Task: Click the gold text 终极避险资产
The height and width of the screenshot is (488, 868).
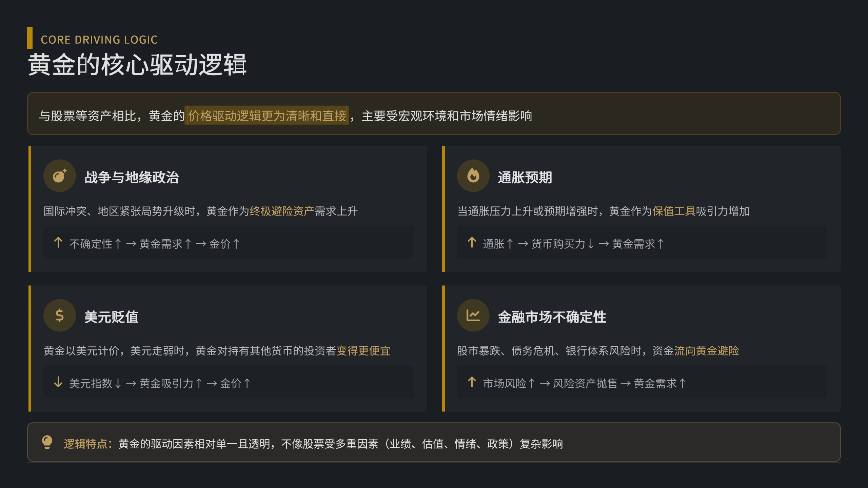Action: point(282,211)
